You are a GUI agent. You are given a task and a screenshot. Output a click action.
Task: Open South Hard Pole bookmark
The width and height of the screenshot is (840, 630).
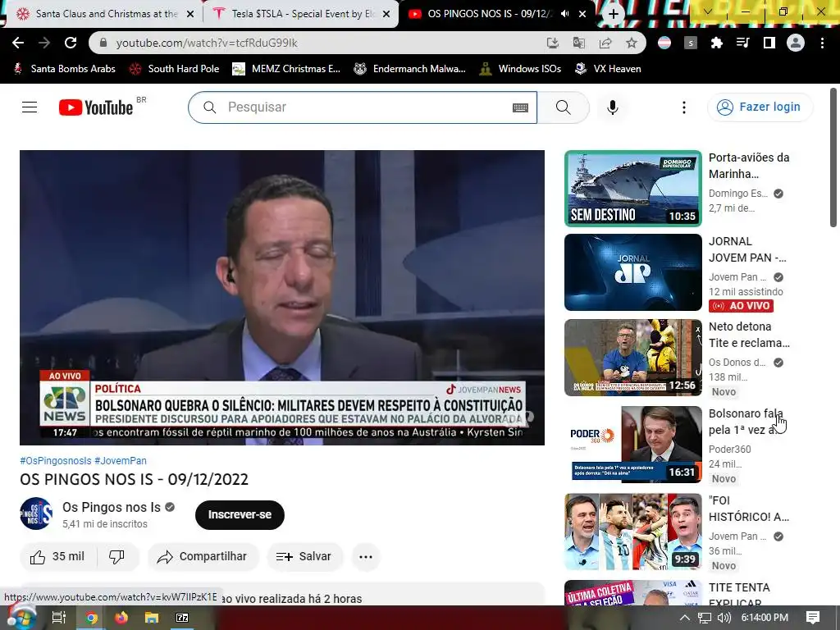175,69
